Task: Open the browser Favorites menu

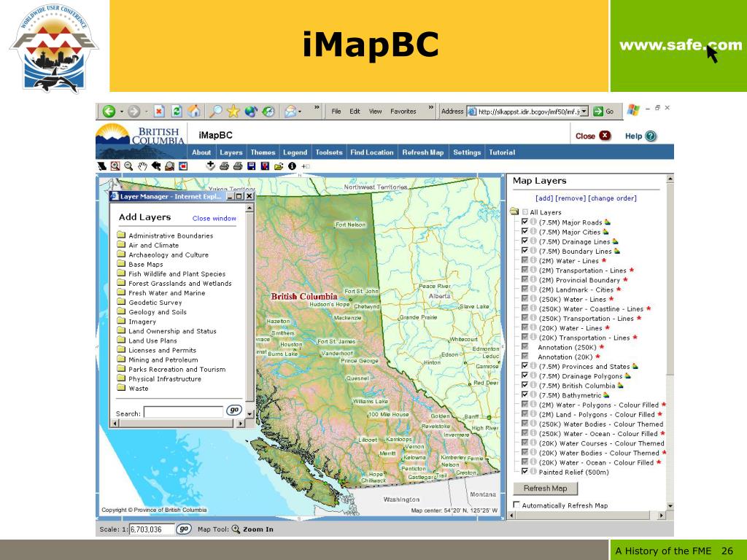Action: click(x=403, y=112)
